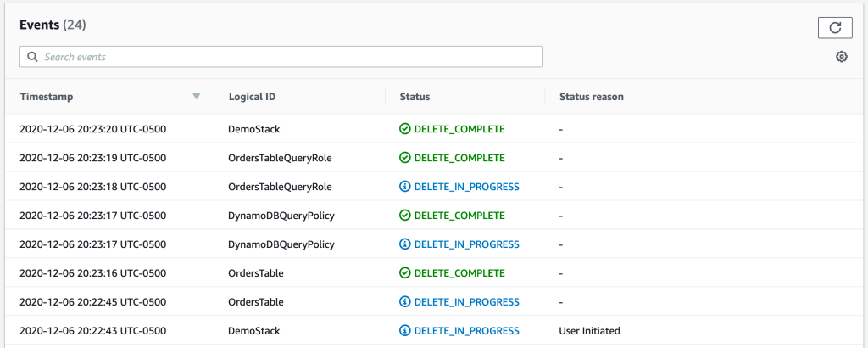
Task: Sort by the Timestamp column header
Action: pyautogui.click(x=47, y=97)
